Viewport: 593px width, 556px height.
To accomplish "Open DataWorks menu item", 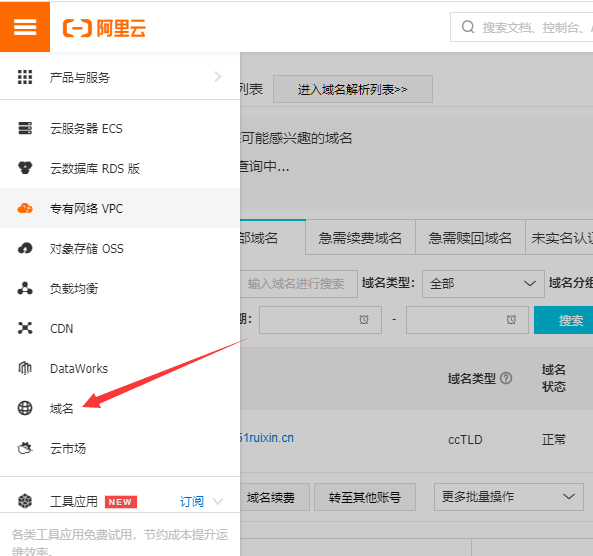I will click(x=120, y=368).
